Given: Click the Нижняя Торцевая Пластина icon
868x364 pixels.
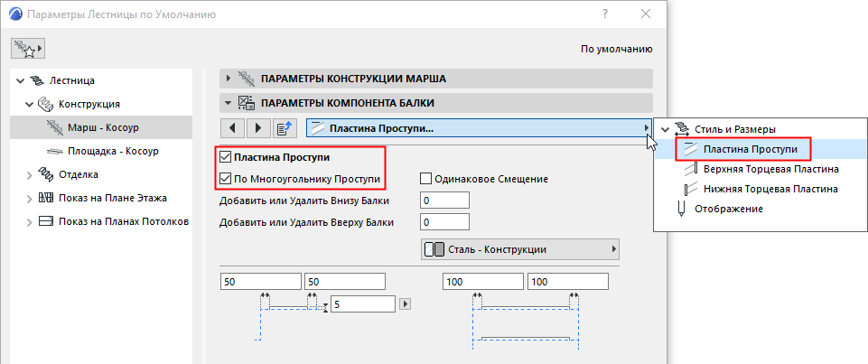Looking at the screenshot, I should click(691, 189).
